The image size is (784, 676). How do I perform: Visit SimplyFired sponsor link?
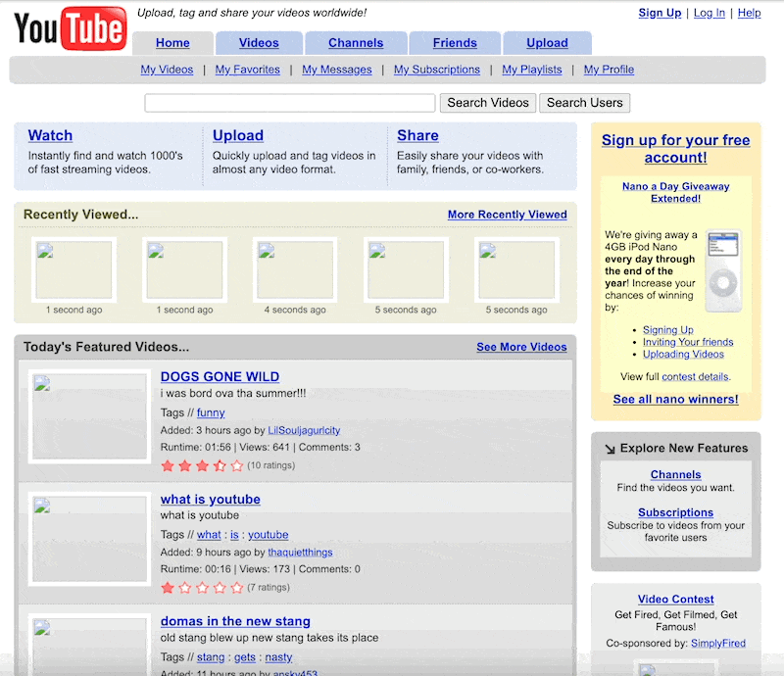tap(718, 644)
